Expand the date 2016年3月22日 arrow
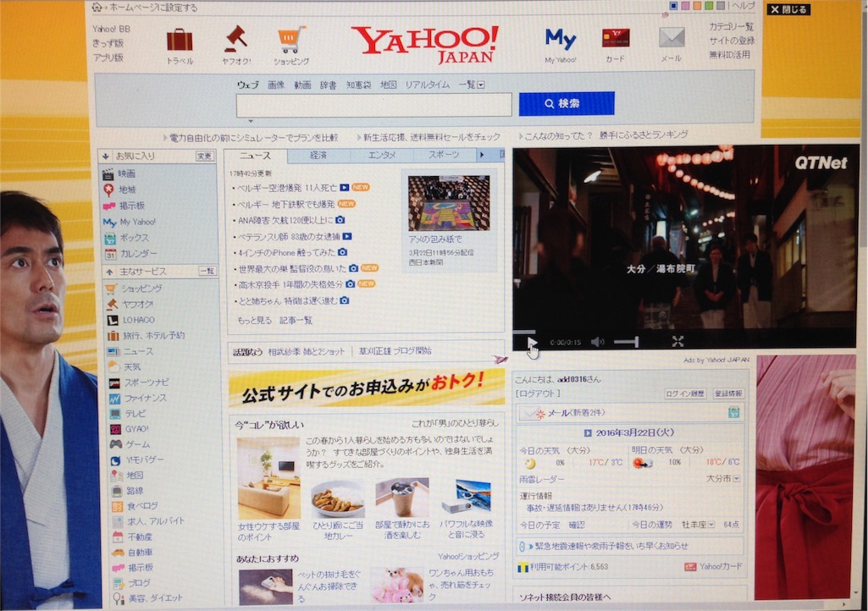Image resolution: width=868 pixels, height=611 pixels. 588,432
